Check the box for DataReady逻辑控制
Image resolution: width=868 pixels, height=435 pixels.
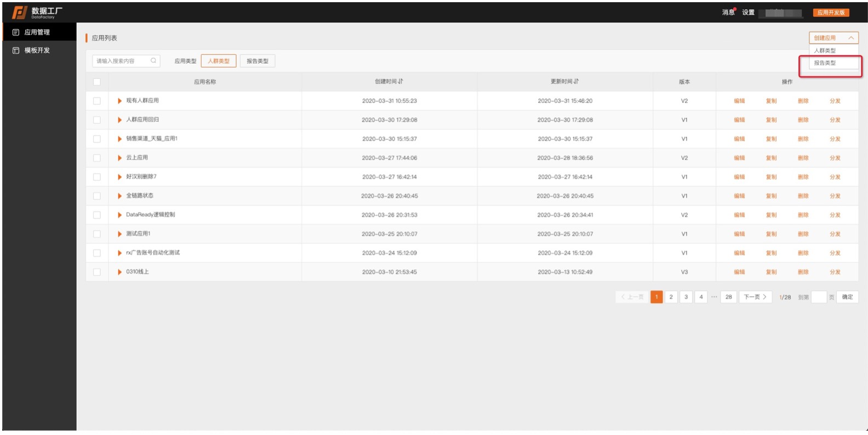(x=97, y=215)
